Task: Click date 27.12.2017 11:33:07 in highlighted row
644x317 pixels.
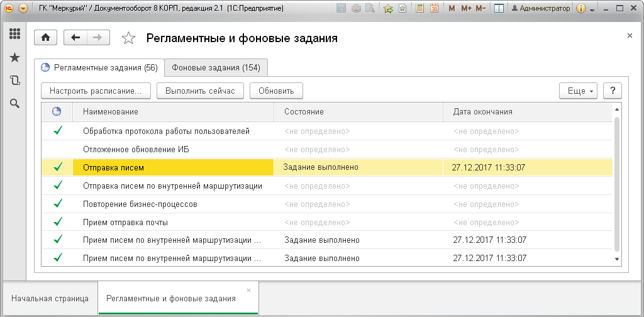Action: pyautogui.click(x=488, y=167)
